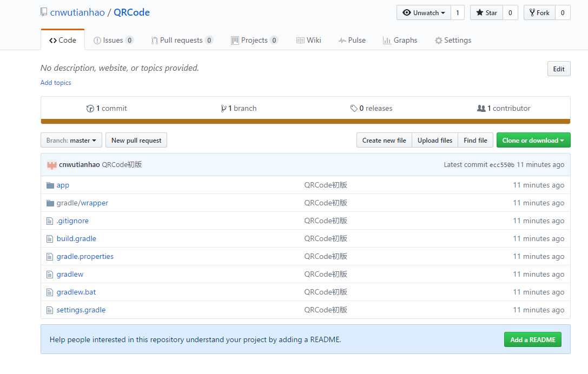Click the language breakdown color bar
This screenshot has height=374, width=588.
coord(305,122)
